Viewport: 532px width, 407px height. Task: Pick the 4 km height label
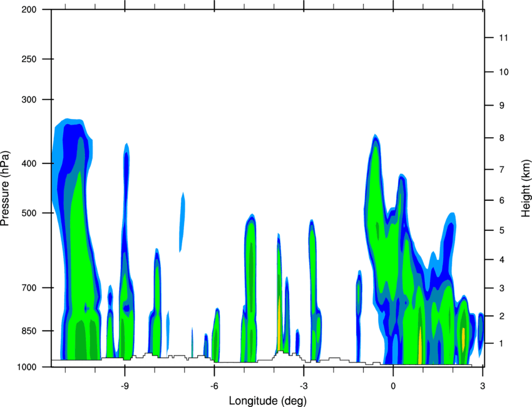coord(502,260)
